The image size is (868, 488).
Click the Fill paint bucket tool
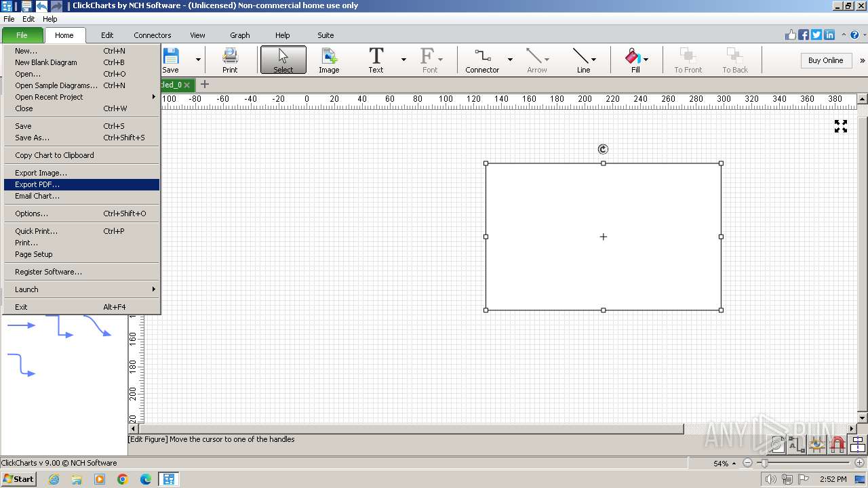pyautogui.click(x=633, y=60)
